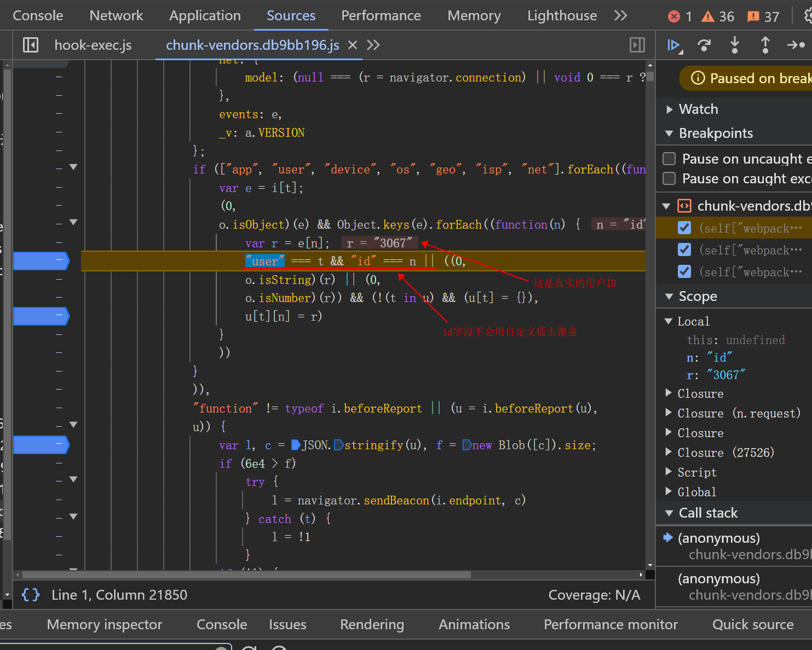
Task: Resume script execution button
Action: 674,45
